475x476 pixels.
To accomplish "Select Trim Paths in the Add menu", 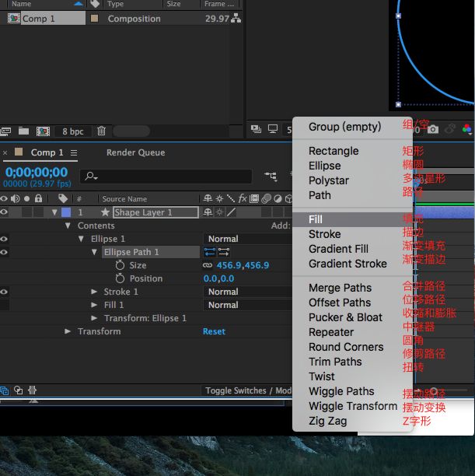I will (353, 362).
